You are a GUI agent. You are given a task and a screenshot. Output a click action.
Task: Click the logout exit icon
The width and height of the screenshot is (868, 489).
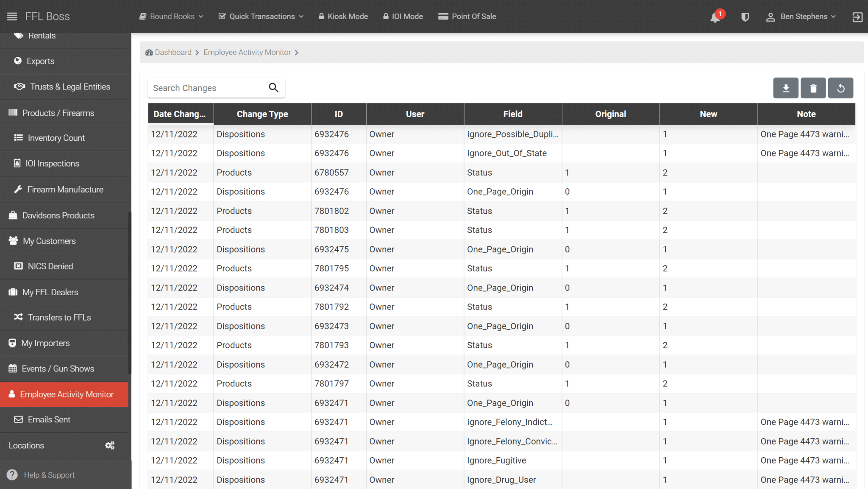[x=857, y=17]
